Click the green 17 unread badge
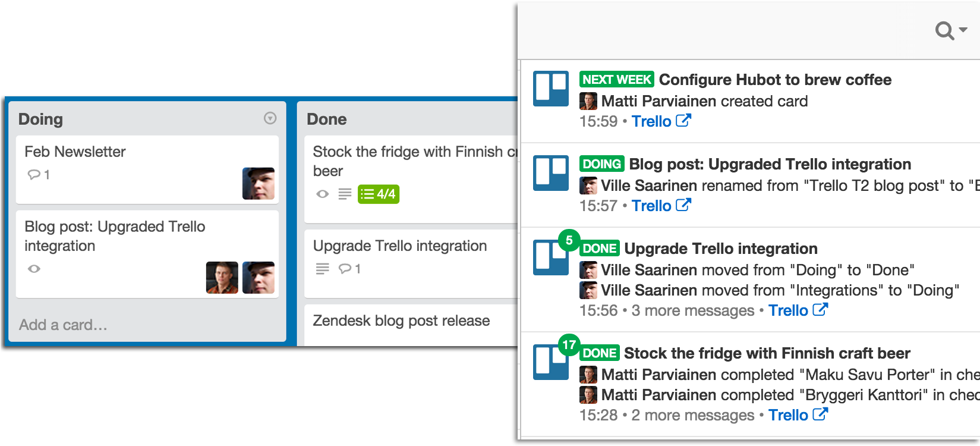This screenshot has width=980, height=446. (x=569, y=345)
